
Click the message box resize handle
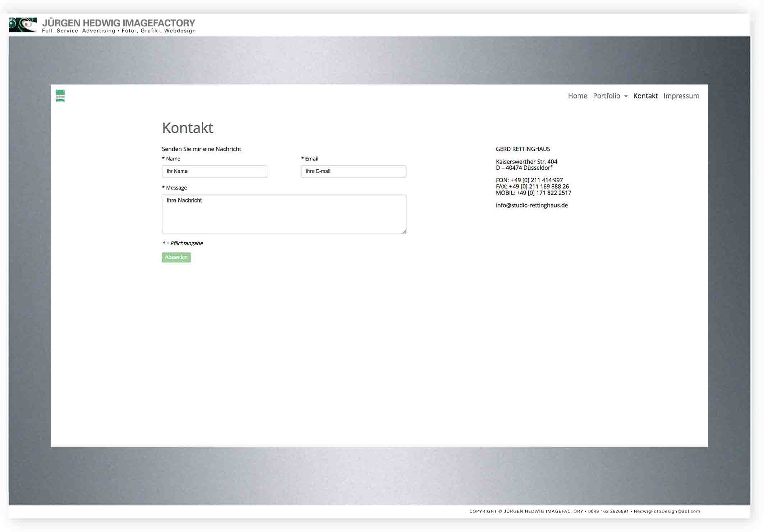[x=404, y=231]
